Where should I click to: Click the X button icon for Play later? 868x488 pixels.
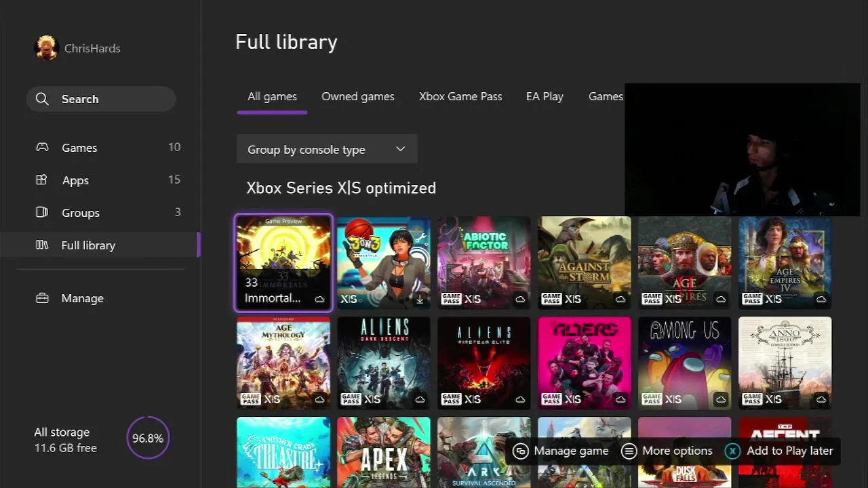[x=732, y=451]
